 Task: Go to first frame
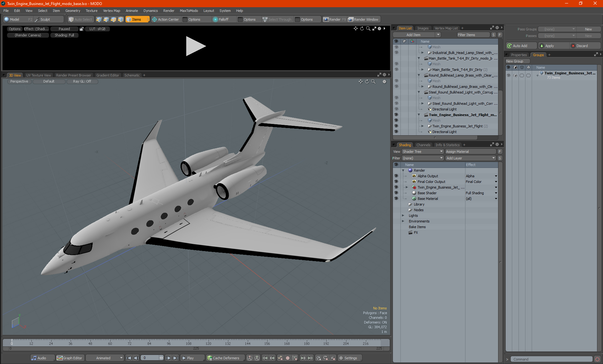[128, 358]
